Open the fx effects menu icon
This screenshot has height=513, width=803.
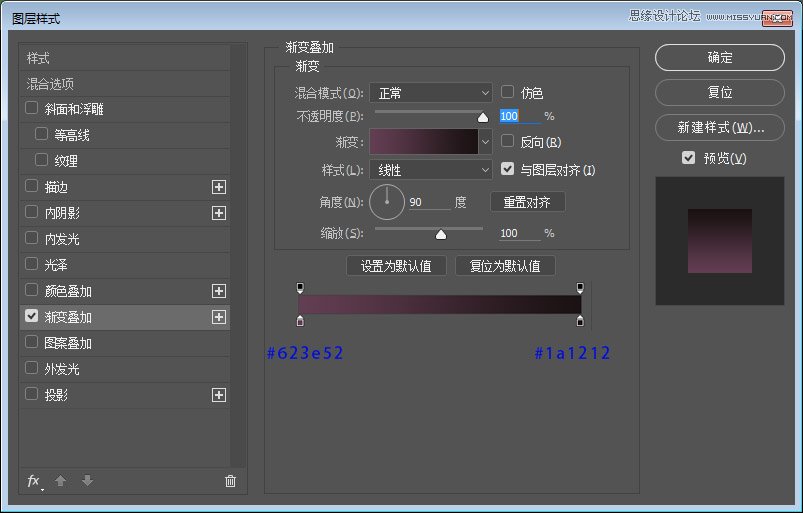coord(34,481)
